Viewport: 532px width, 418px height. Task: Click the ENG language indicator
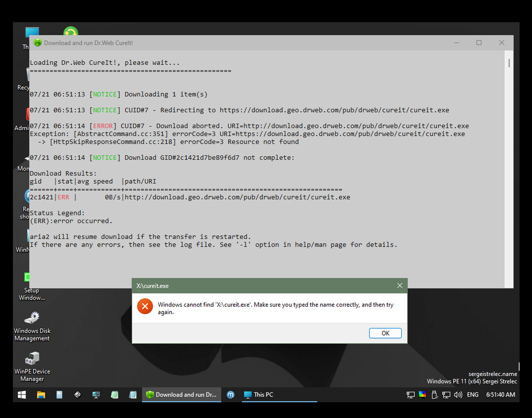click(472, 394)
